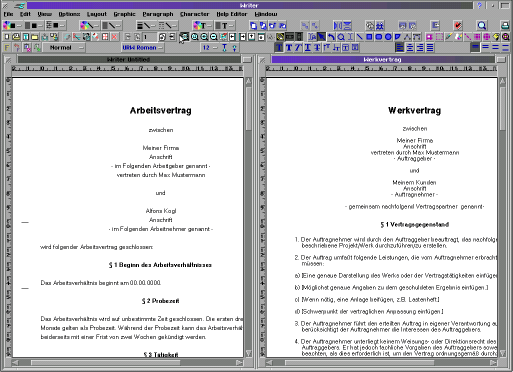Click the question mark help button
This screenshot has height=372, width=513.
coord(479,5)
